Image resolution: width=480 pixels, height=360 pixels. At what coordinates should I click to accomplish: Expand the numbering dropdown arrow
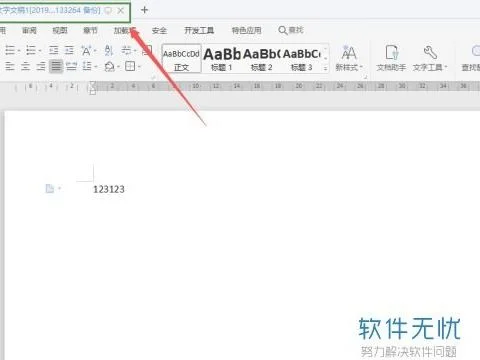[40, 51]
